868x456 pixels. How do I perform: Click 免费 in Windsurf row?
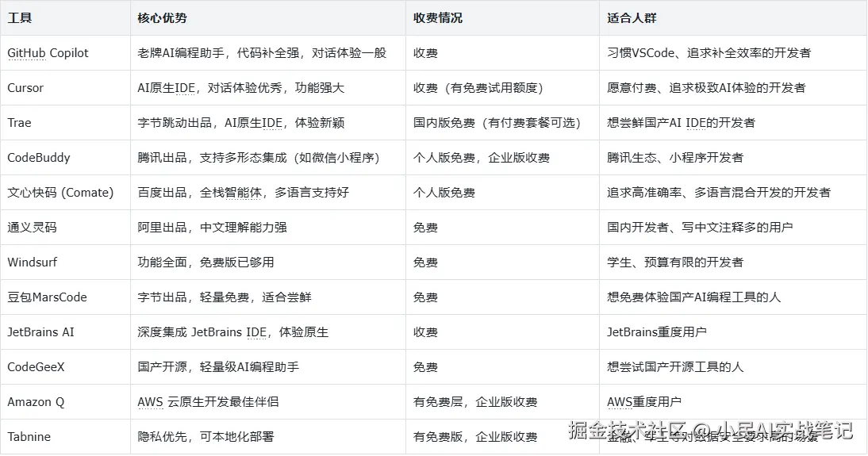425,262
